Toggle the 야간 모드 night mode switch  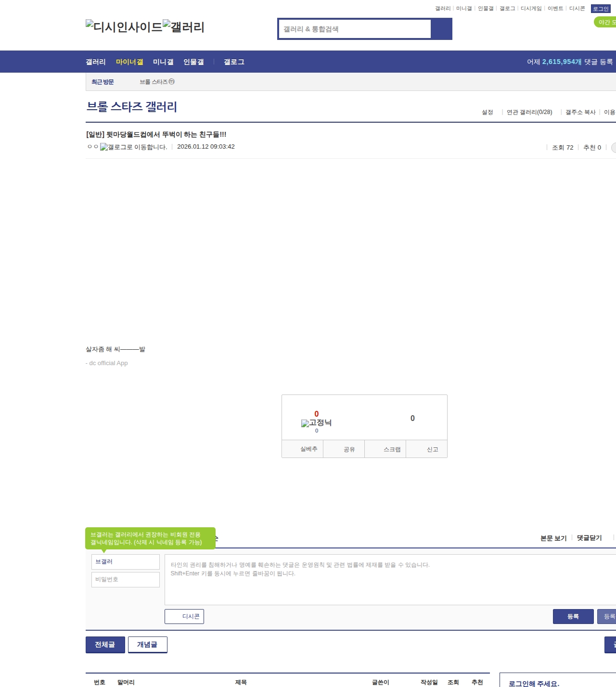coord(605,22)
